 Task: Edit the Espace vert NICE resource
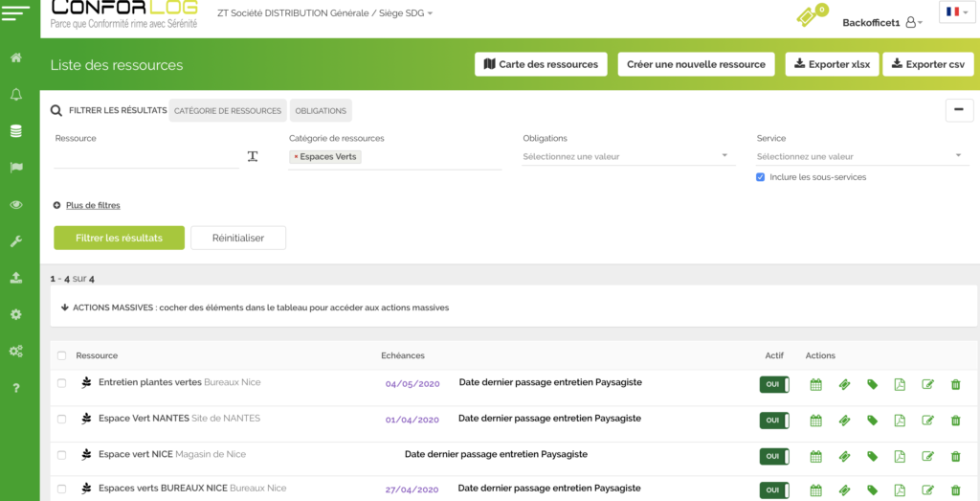[927, 455]
